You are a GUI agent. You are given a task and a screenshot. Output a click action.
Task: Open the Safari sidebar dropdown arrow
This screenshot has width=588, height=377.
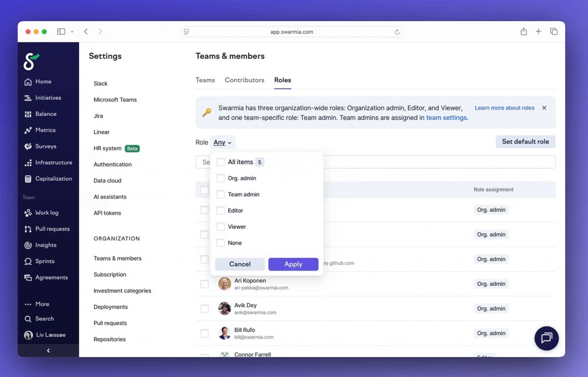pos(72,32)
